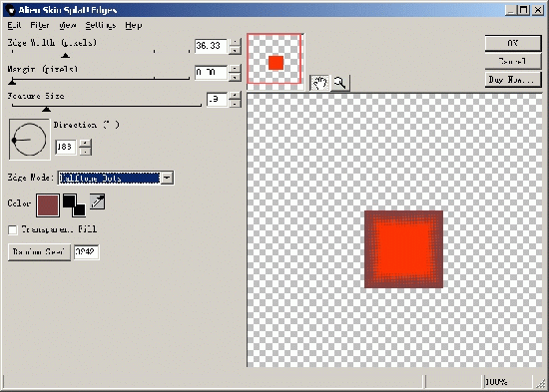Click the Alien Skin title bar icon
549x392 pixels.
point(11,10)
